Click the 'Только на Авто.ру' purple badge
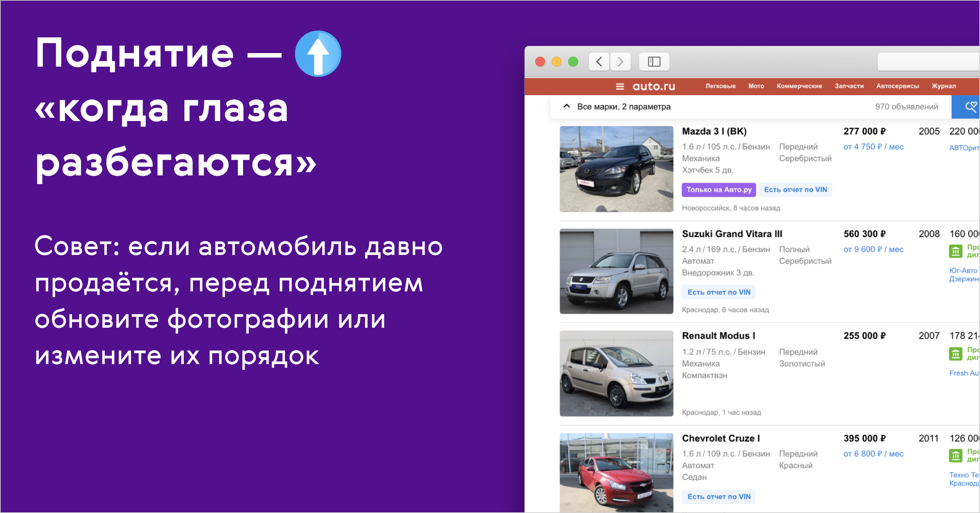 (719, 190)
